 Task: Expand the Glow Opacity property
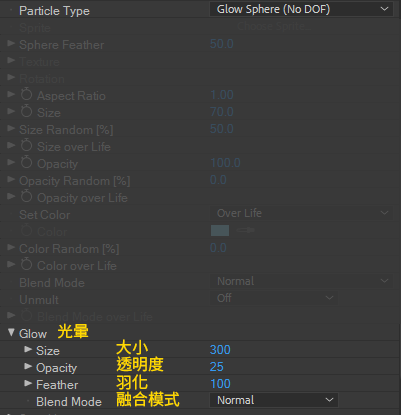(28, 366)
